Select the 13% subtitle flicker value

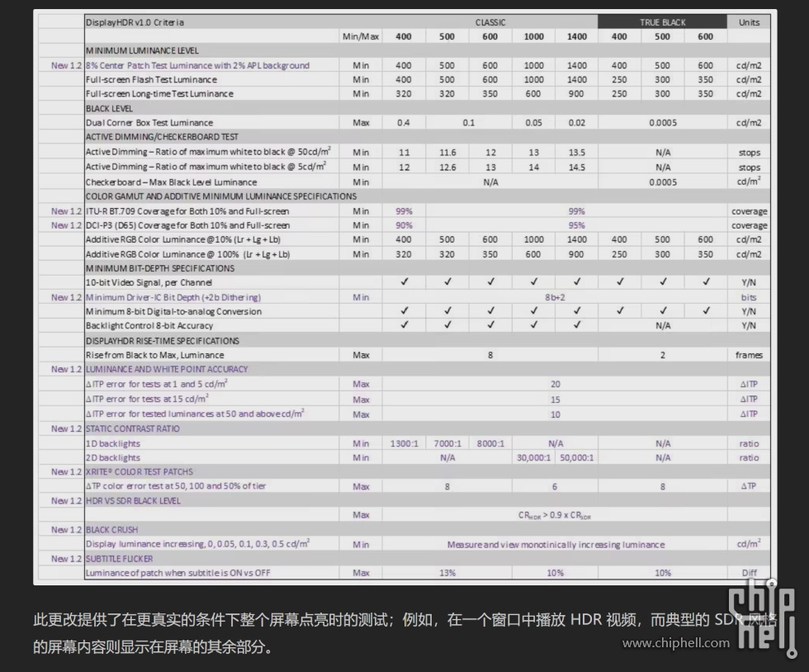[x=447, y=573]
